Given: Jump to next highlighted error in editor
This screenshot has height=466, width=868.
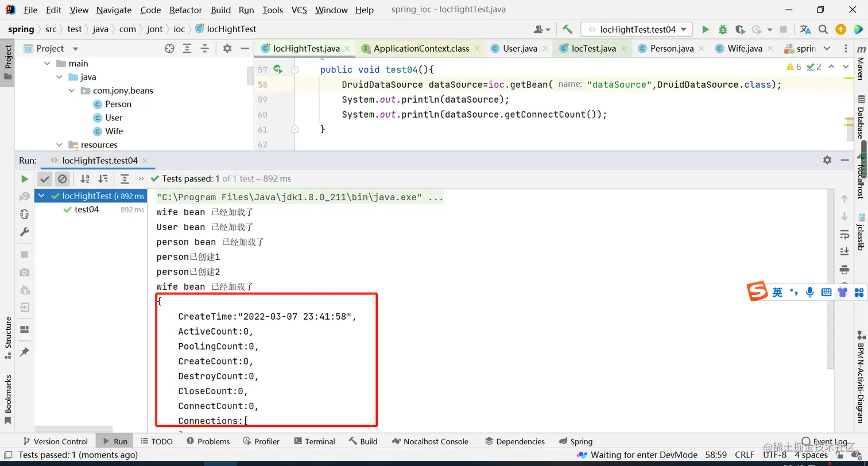Looking at the screenshot, I should click(x=846, y=67).
